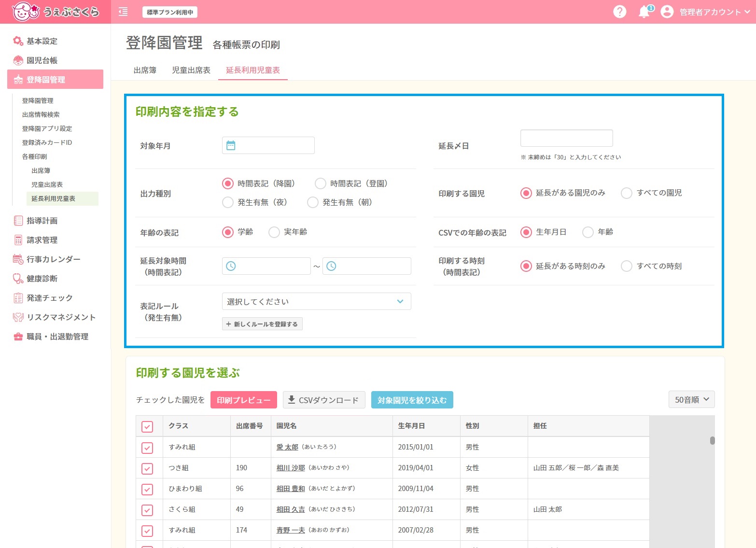Click the うぇぶさくら logo
756x548 pixels.
pyautogui.click(x=56, y=12)
